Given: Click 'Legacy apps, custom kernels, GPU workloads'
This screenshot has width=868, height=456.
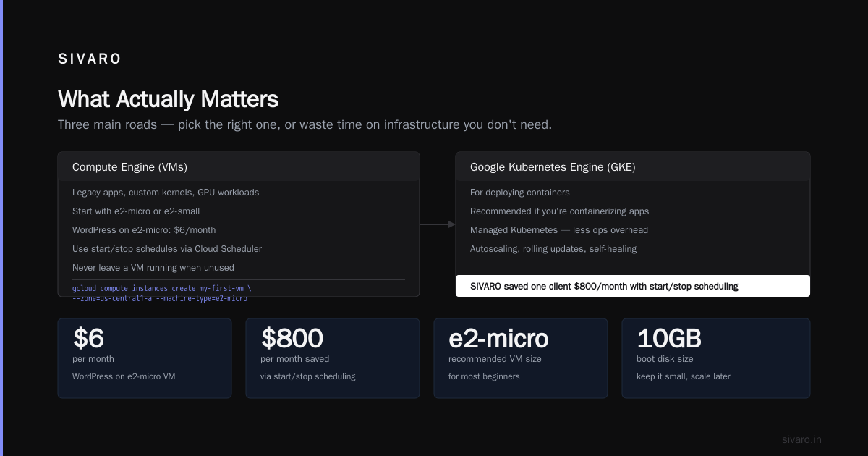Looking at the screenshot, I should tap(166, 193).
